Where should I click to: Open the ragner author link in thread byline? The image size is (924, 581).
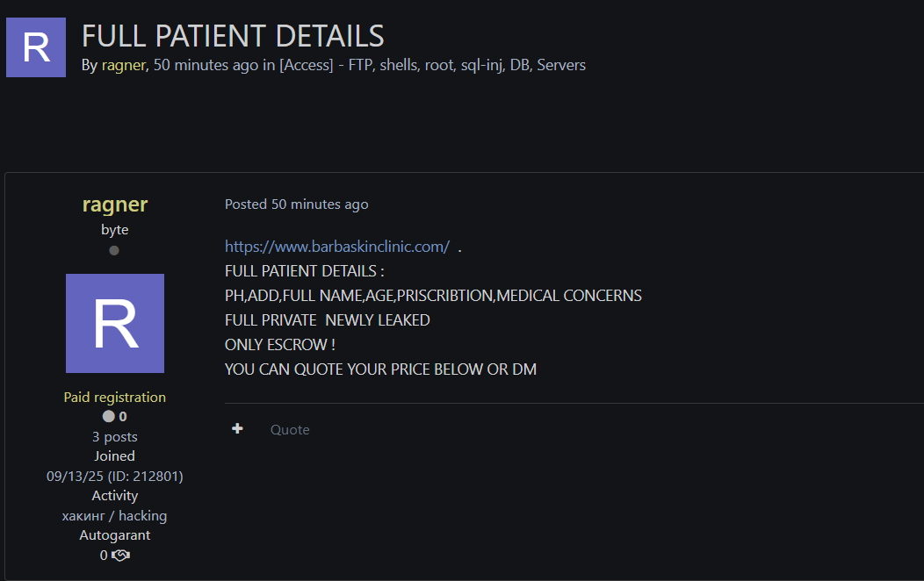pos(123,65)
